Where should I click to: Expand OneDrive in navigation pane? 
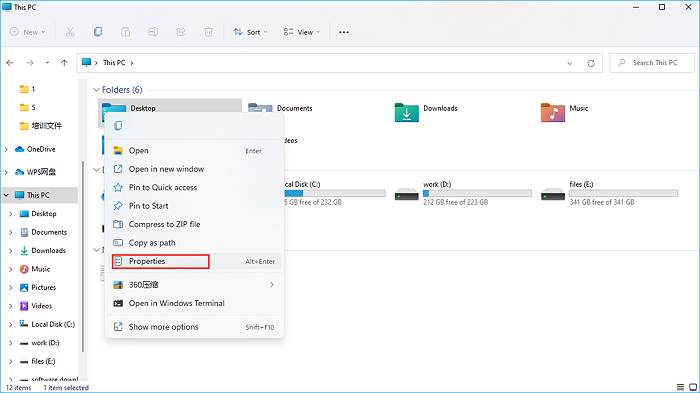click(x=6, y=149)
